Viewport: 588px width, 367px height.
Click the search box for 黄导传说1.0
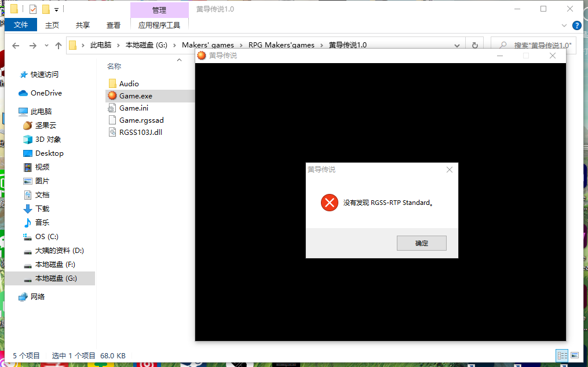point(533,45)
